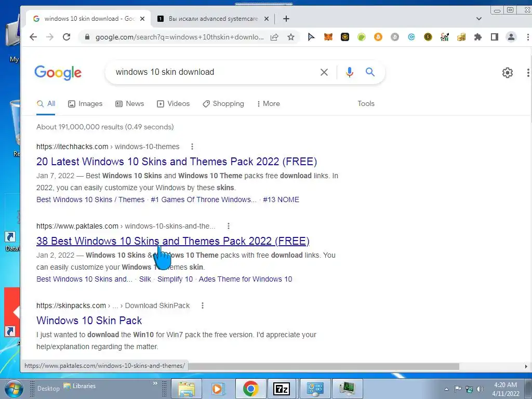Switch to the 'Вы искали advanced systemcare' tab
This screenshot has height=399, width=532.
coord(213,19)
